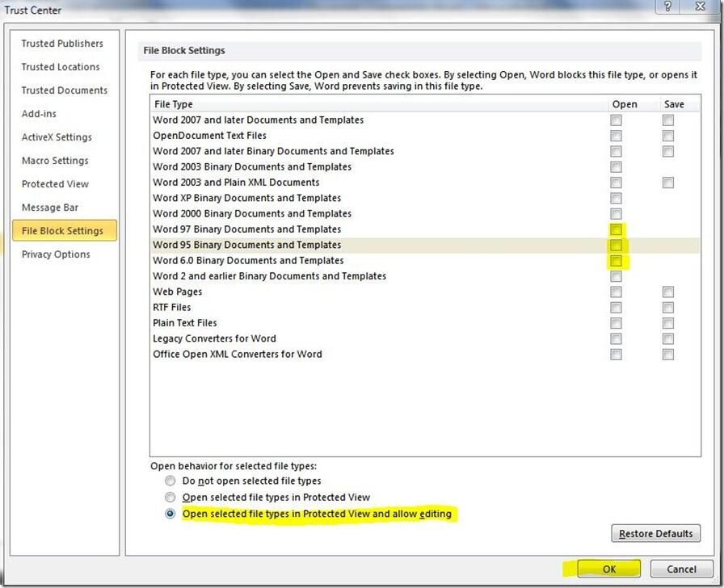This screenshot has width=724, height=588.
Task: Check Open for Word 6.0 Binary Documents
Action: 616,260
